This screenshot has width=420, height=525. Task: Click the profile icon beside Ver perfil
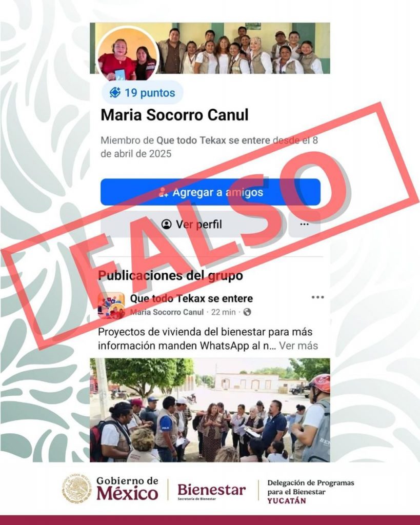pos(167,225)
